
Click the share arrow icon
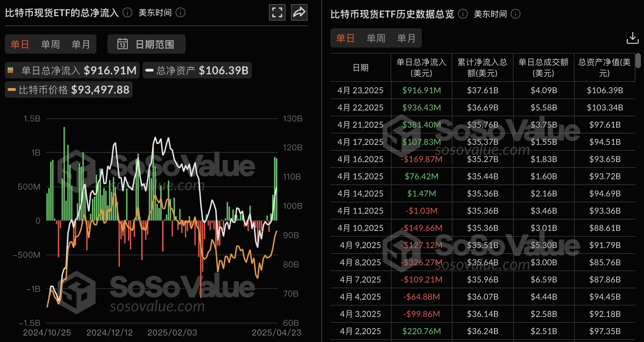tap(299, 13)
